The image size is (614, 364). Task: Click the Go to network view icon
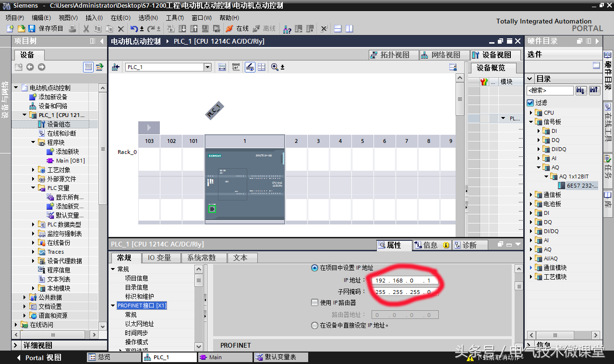pyautogui.click(x=115, y=67)
